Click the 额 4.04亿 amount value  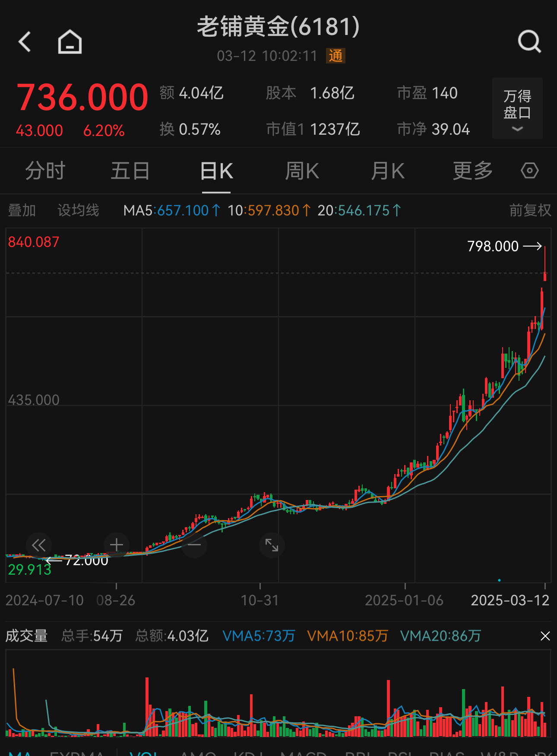[x=191, y=93]
